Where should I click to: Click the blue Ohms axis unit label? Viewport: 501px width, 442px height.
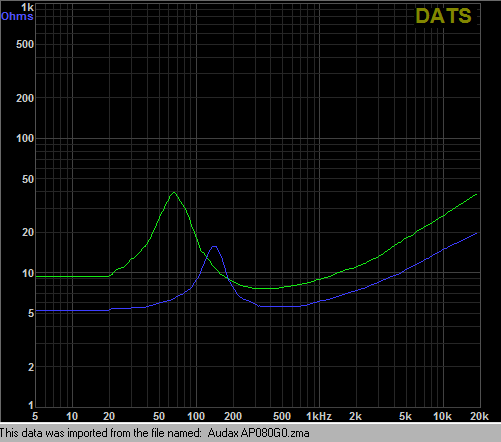coord(17,16)
